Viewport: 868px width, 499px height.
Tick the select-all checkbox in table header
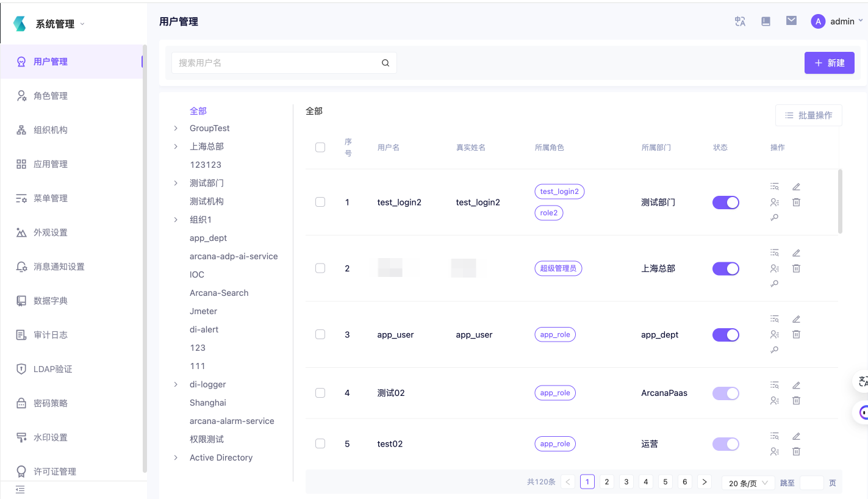pyautogui.click(x=320, y=147)
